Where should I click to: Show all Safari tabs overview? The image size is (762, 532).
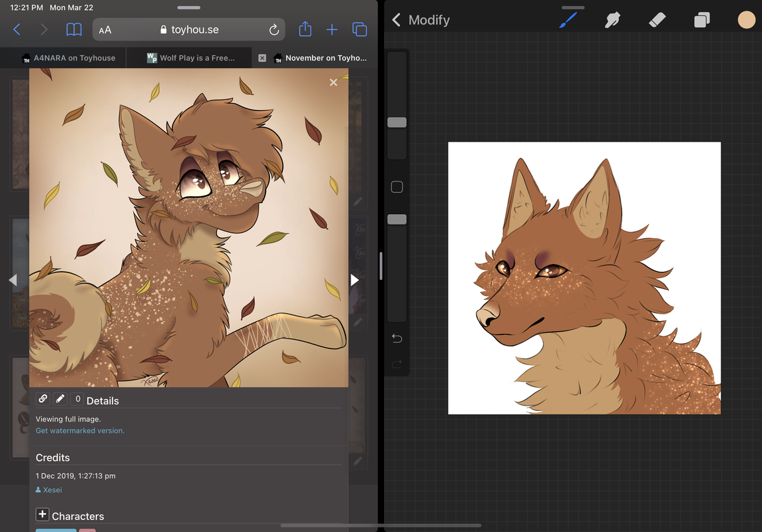[359, 30]
